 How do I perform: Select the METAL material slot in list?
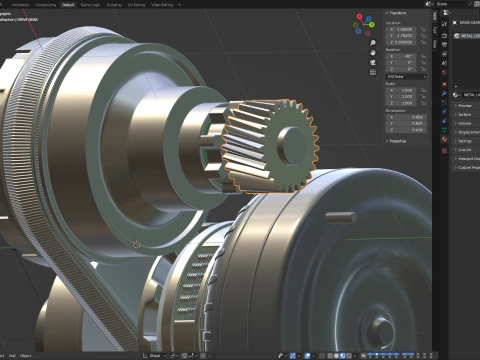467,36
